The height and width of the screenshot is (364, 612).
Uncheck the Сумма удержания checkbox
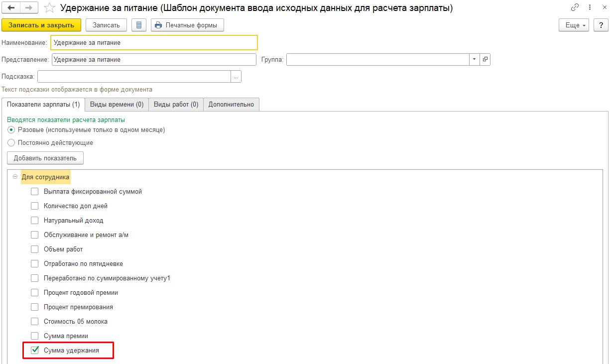(x=35, y=351)
